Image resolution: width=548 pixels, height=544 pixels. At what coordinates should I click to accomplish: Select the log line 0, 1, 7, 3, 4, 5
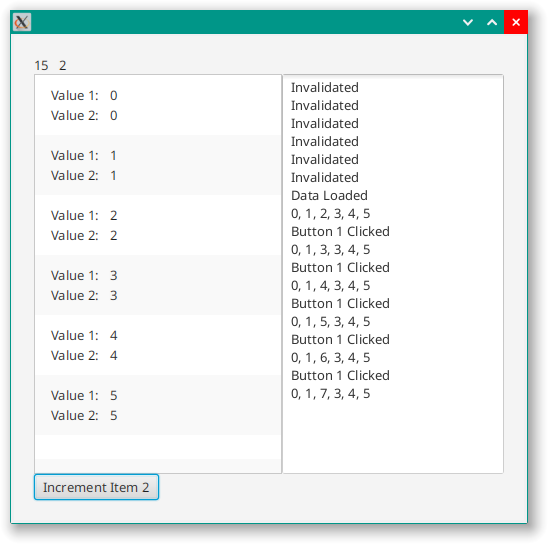coord(331,393)
